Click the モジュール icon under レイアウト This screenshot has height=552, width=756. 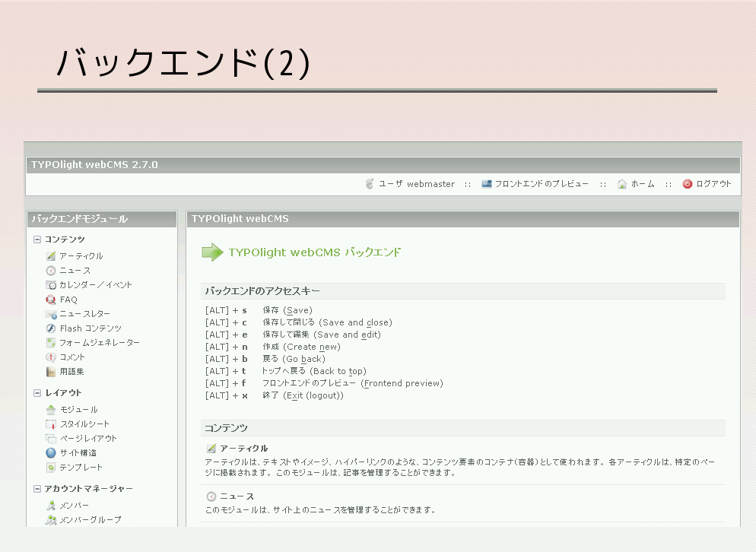51,410
